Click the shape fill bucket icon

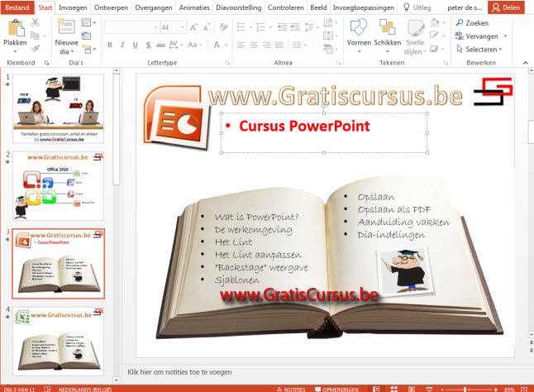coord(435,23)
